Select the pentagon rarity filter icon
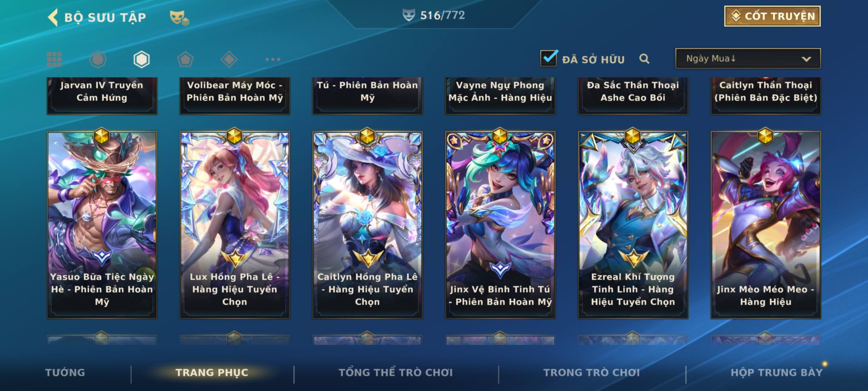 [x=185, y=59]
